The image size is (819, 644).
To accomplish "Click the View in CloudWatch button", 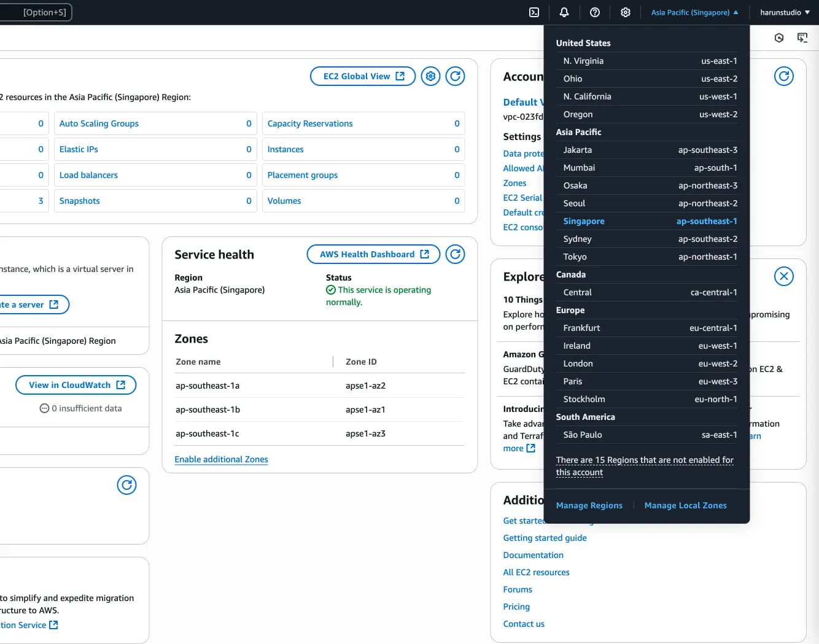I will (x=76, y=385).
